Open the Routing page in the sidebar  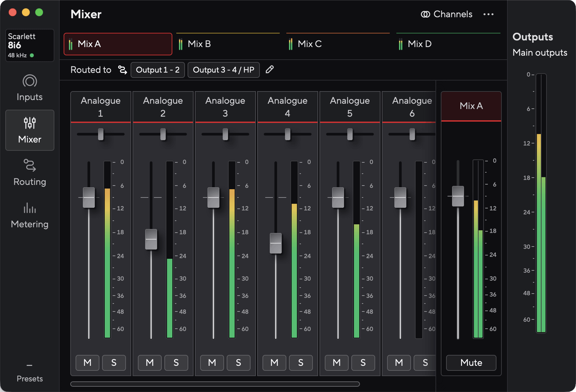pos(29,173)
